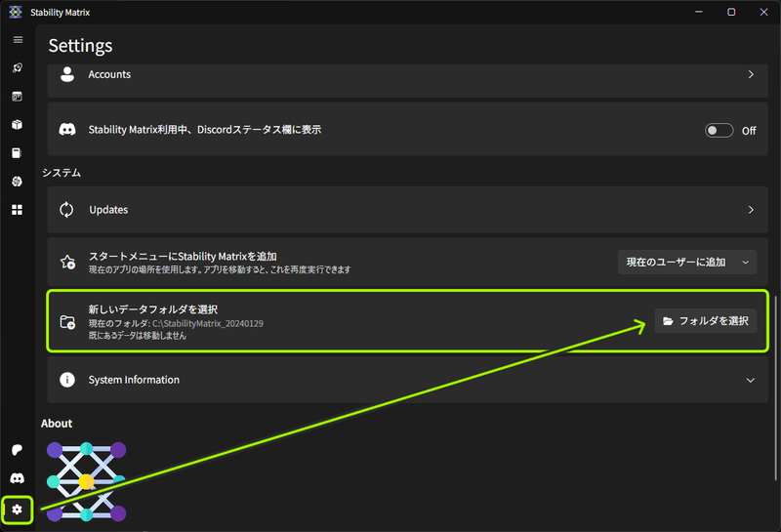Click the About section heading
This screenshot has width=781, height=532.
(57, 424)
